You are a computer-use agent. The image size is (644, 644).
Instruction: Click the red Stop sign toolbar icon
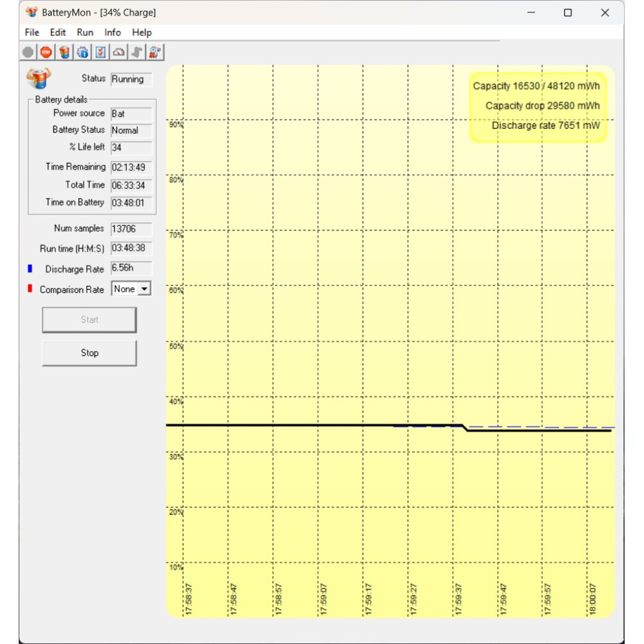coord(46,52)
